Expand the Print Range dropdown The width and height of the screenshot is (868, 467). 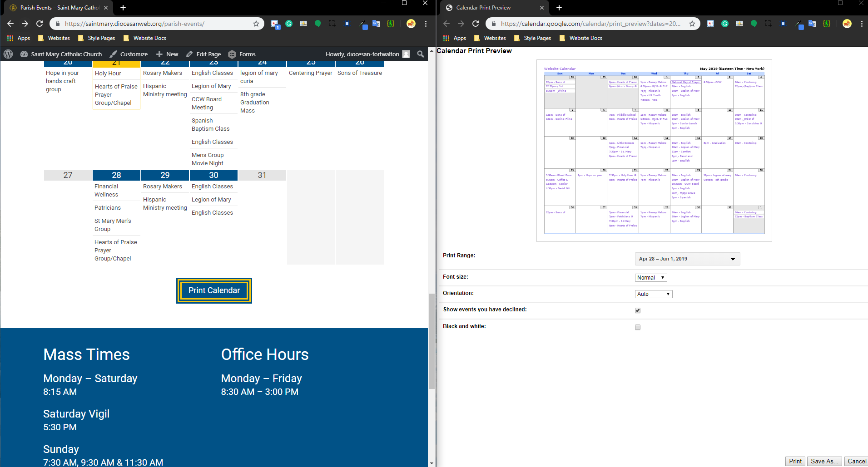click(687, 259)
